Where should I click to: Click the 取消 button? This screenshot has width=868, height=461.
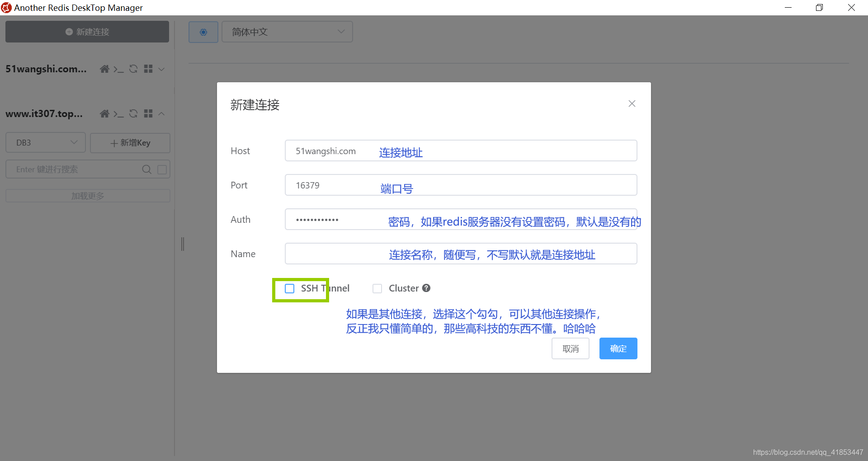point(571,349)
